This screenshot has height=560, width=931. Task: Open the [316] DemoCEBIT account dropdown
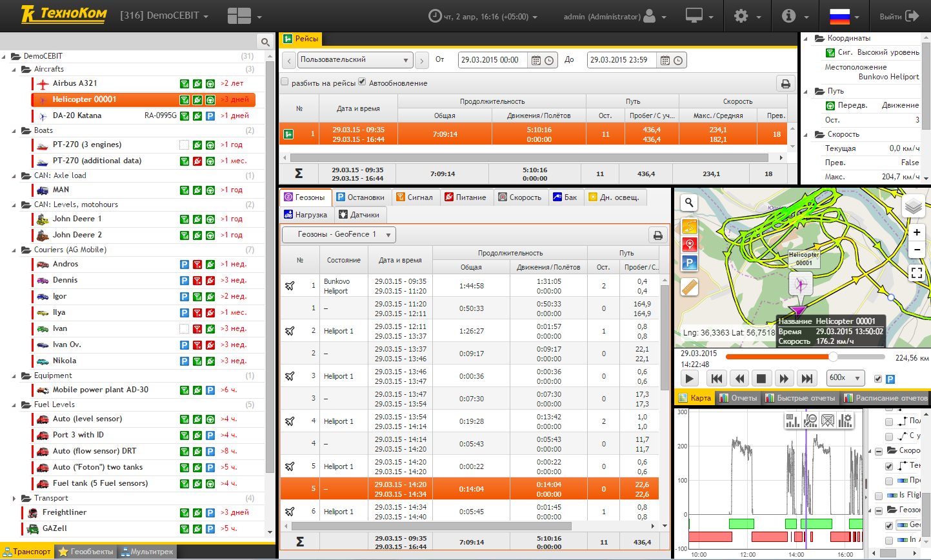pyautogui.click(x=165, y=16)
